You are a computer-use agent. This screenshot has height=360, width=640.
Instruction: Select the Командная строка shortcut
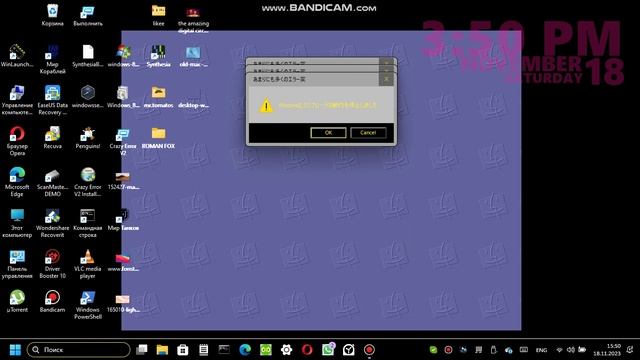coord(88,223)
